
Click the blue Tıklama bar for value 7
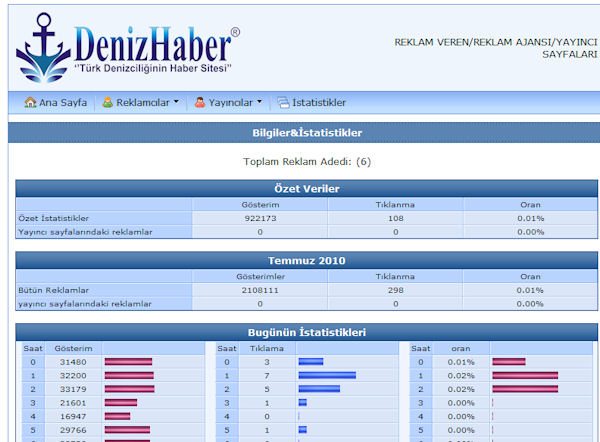coord(327,375)
